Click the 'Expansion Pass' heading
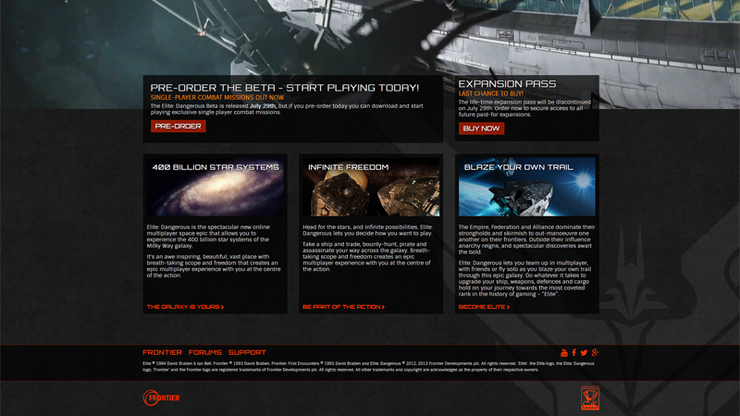 pyautogui.click(x=507, y=84)
